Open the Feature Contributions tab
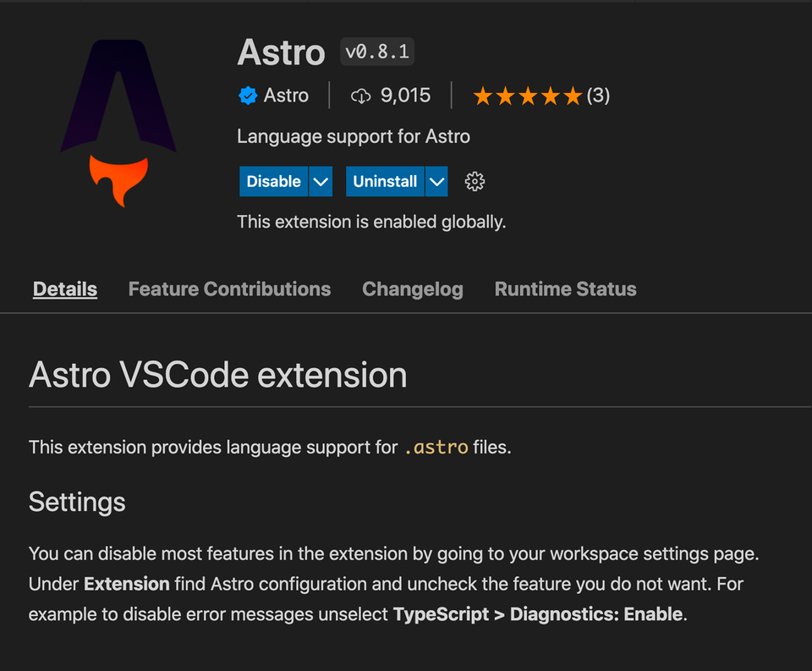 229,289
